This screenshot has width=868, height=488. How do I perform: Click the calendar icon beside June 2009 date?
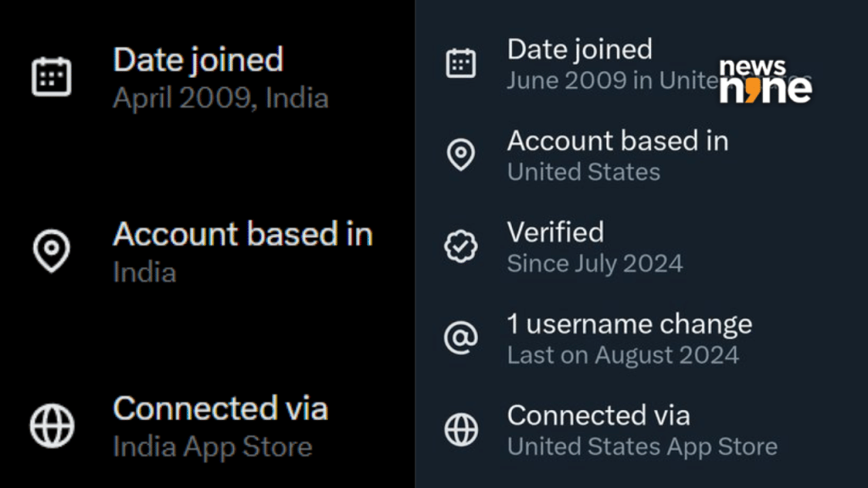(x=460, y=62)
